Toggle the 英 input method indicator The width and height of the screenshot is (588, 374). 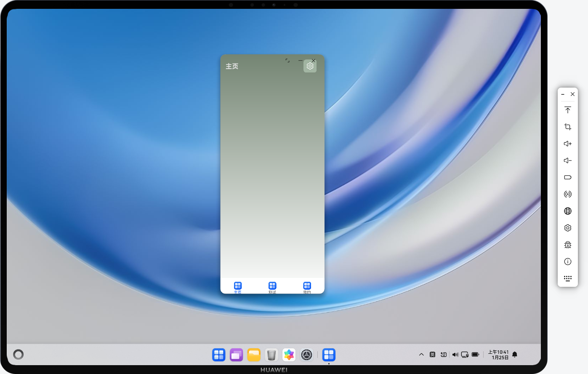click(x=432, y=355)
